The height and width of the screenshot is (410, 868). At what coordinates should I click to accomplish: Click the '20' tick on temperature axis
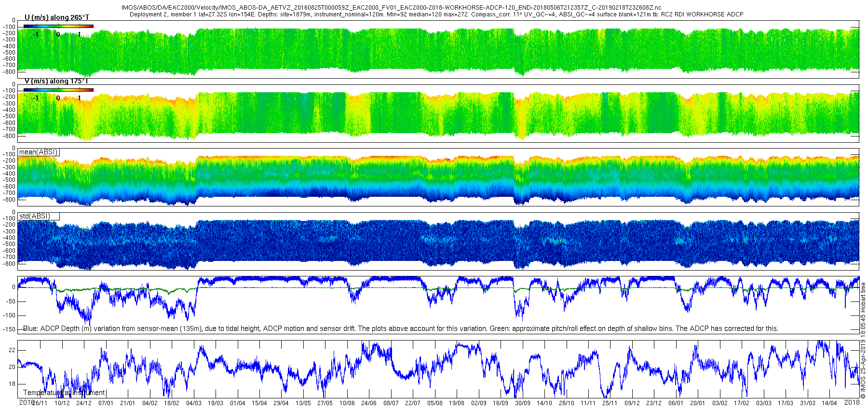pyautogui.click(x=12, y=367)
